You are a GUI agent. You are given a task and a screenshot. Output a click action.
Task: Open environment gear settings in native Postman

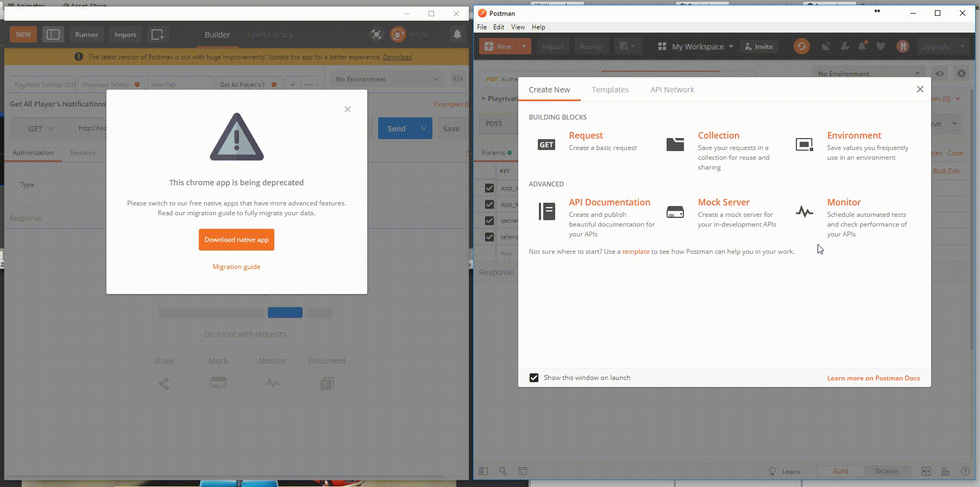pyautogui.click(x=962, y=73)
